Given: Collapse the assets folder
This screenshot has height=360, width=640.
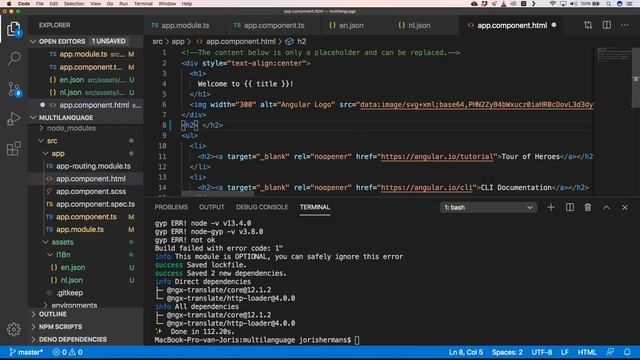Looking at the screenshot, I should [62, 242].
